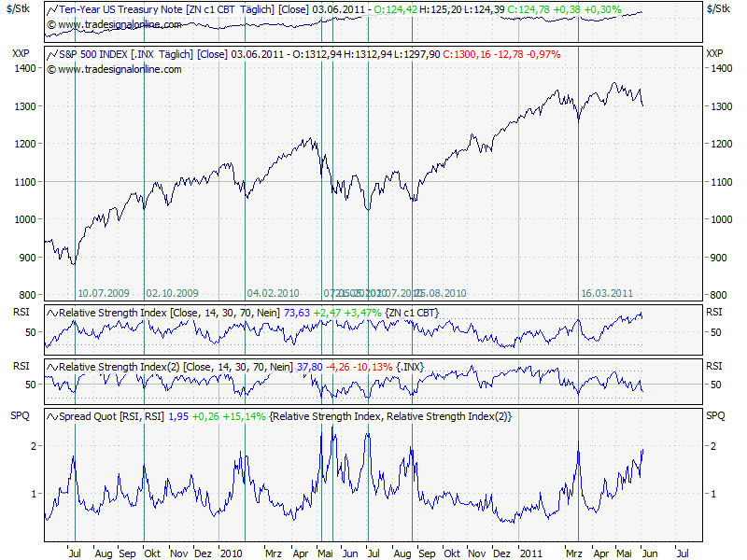Click the Spread Quot legend line icon
The image size is (747, 560).
(x=48, y=414)
